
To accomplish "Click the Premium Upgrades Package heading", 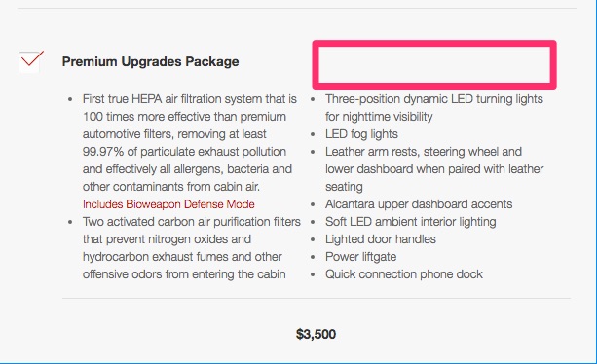I will (150, 61).
